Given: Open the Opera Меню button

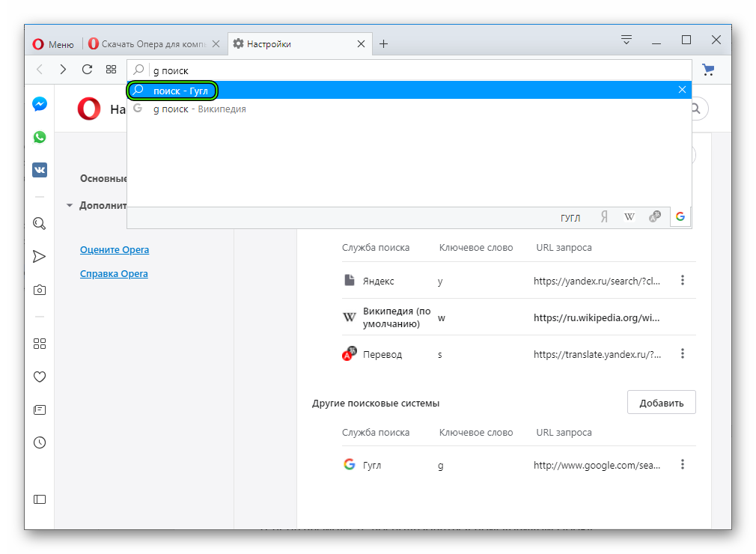Looking at the screenshot, I should pos(53,44).
